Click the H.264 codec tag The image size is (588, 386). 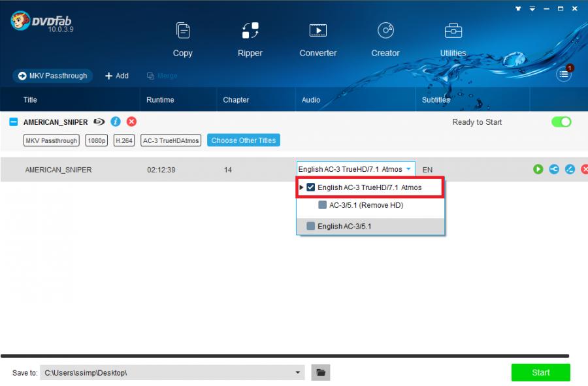click(123, 140)
